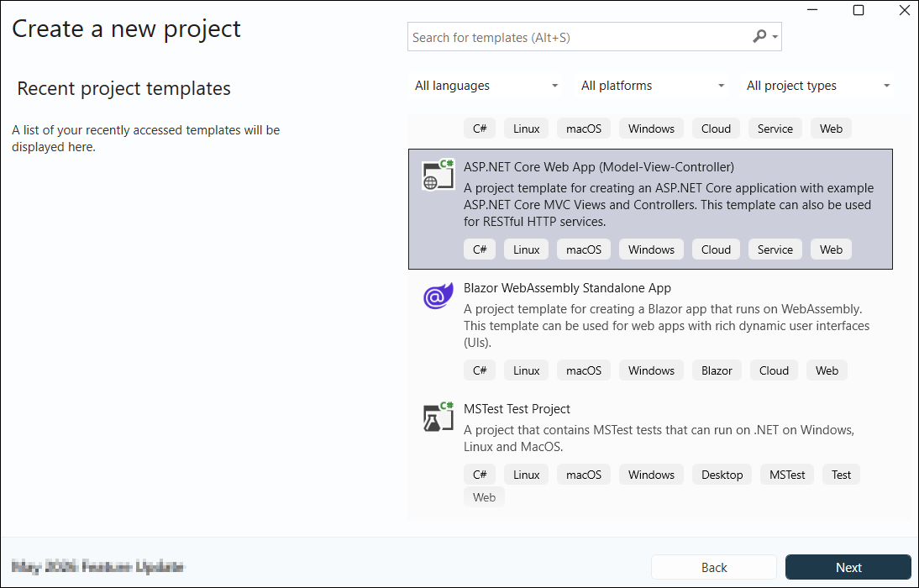Open the All project types dropdown
919x588 pixels.
(x=818, y=86)
